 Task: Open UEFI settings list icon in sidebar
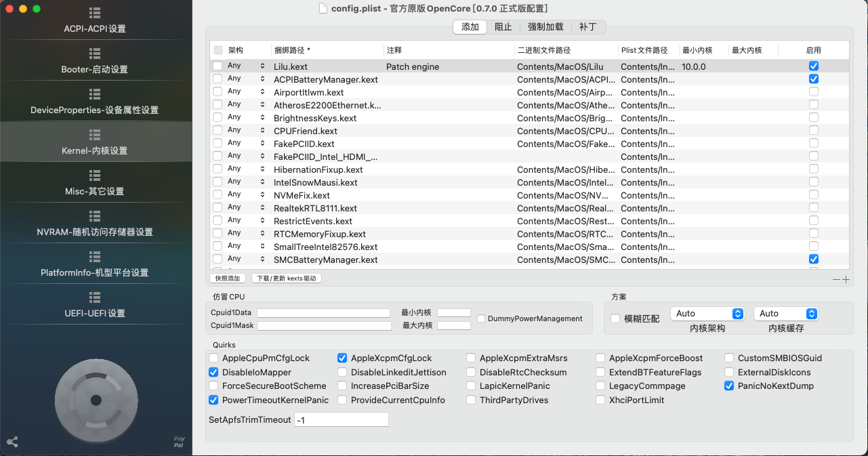coord(95,297)
